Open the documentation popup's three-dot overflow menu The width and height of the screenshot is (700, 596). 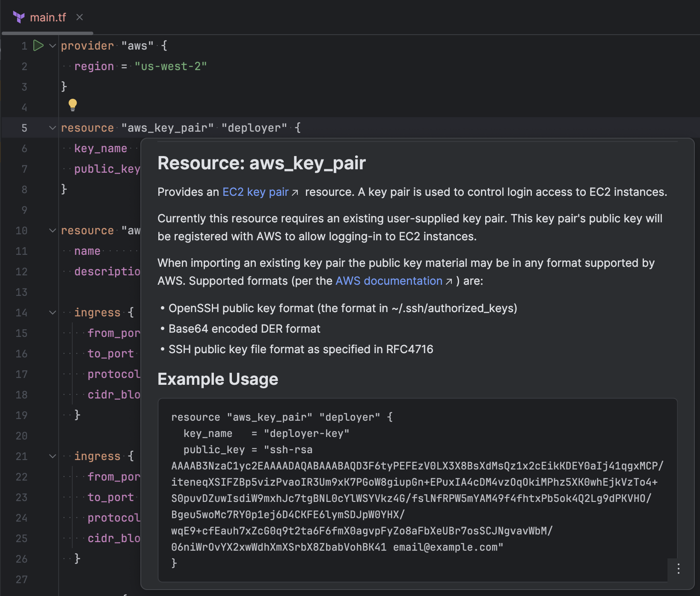pyautogui.click(x=678, y=569)
